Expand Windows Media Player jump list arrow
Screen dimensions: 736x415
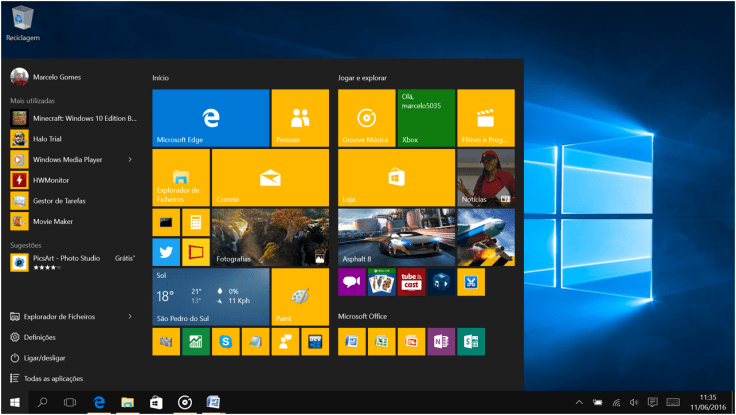tap(130, 159)
